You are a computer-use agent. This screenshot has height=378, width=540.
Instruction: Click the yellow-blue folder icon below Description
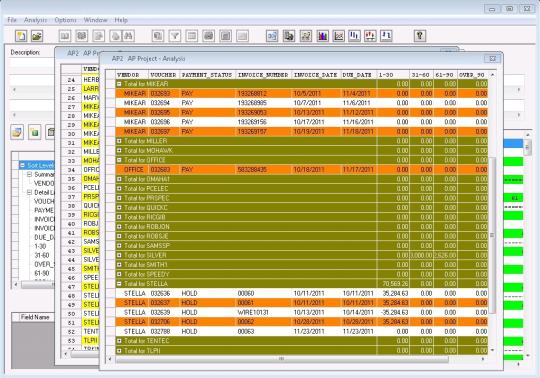[17, 132]
